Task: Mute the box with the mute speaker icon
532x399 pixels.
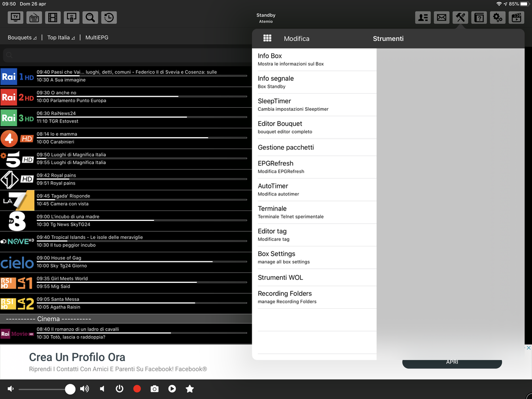Action: (x=102, y=389)
